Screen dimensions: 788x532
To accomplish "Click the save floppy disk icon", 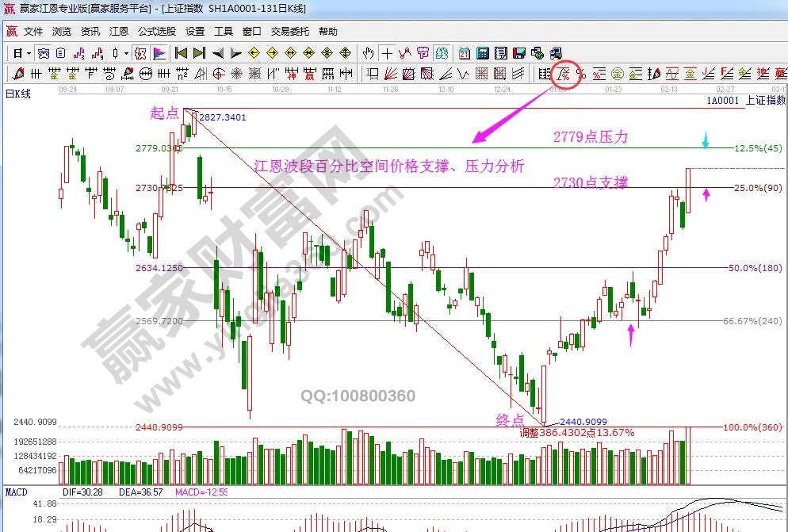I will (519, 53).
